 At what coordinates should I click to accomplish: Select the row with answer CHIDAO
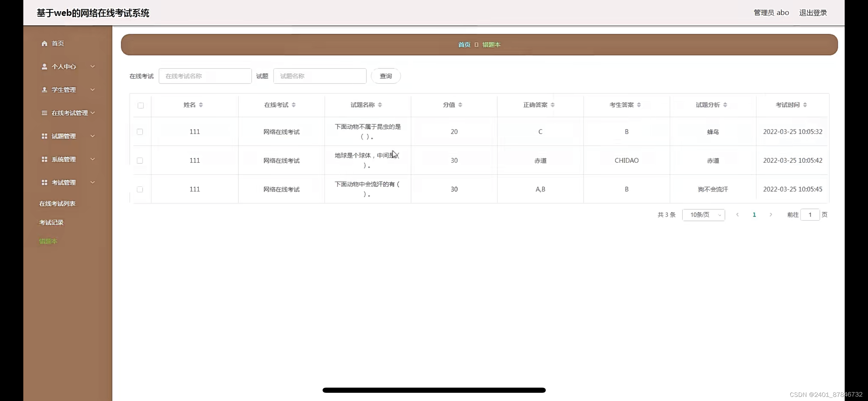point(140,160)
